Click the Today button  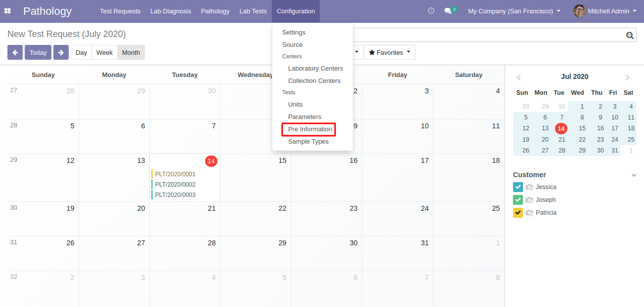[38, 52]
